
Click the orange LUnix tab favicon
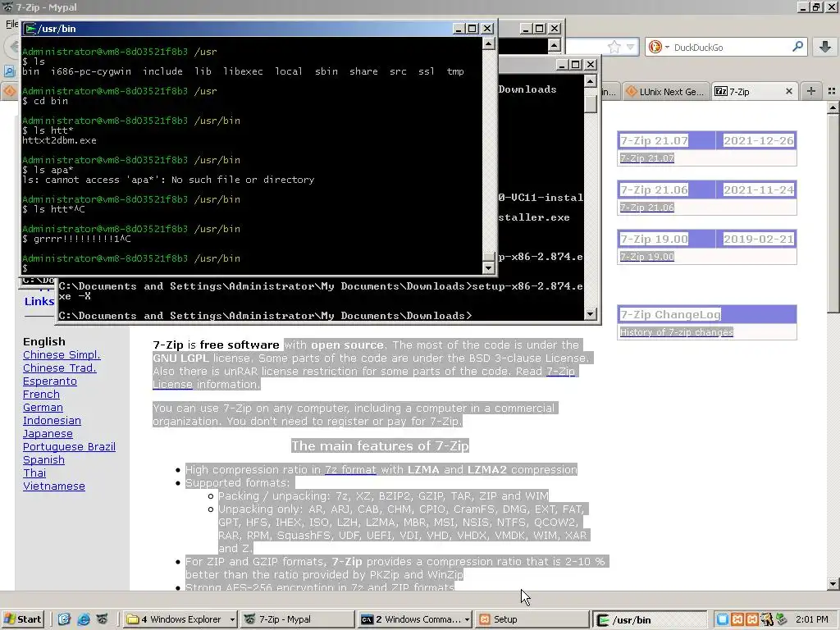[x=631, y=92]
